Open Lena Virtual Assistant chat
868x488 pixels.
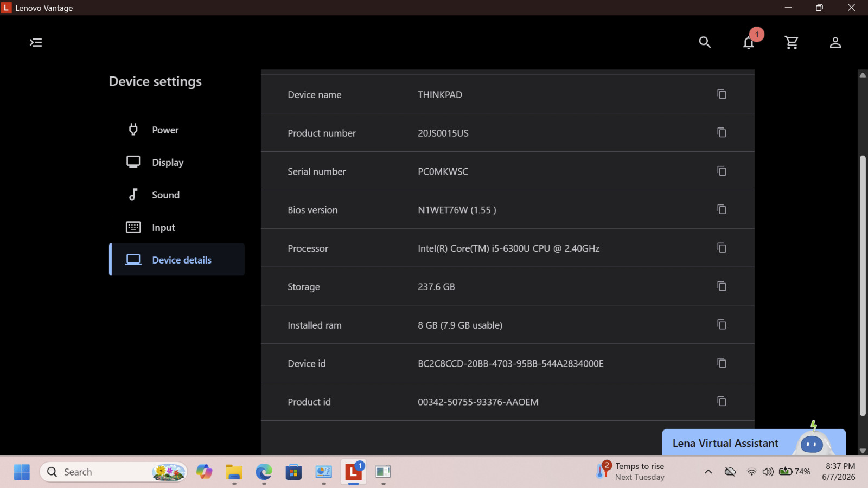pyautogui.click(x=754, y=442)
